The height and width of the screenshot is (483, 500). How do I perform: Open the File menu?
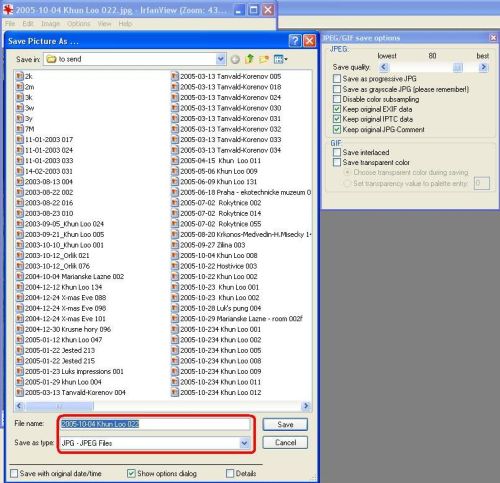point(10,24)
